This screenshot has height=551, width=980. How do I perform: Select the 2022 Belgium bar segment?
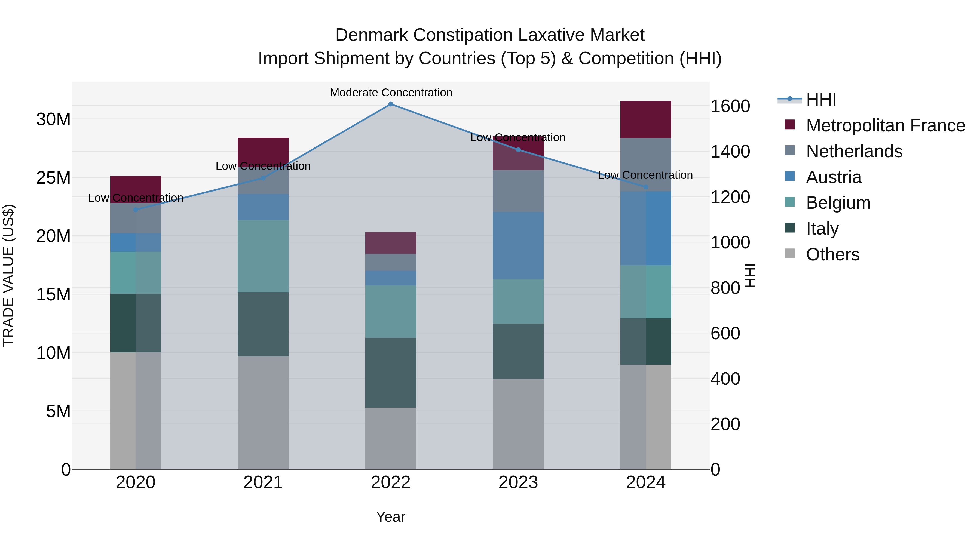(391, 312)
